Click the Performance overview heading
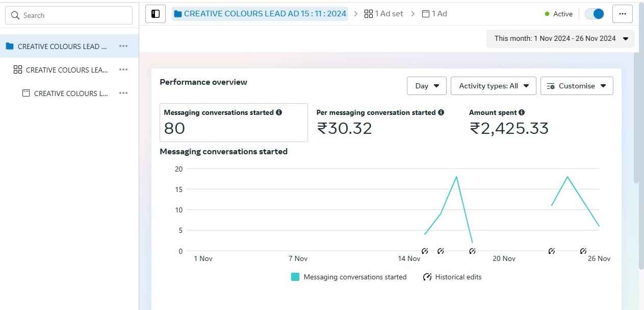This screenshot has height=310, width=644. (203, 82)
